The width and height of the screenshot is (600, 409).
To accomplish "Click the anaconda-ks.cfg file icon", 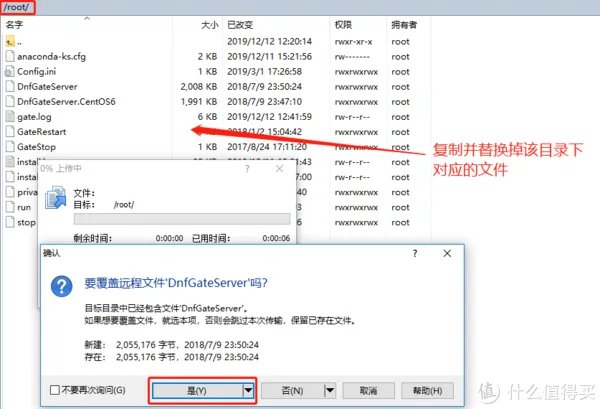I will pos(10,56).
